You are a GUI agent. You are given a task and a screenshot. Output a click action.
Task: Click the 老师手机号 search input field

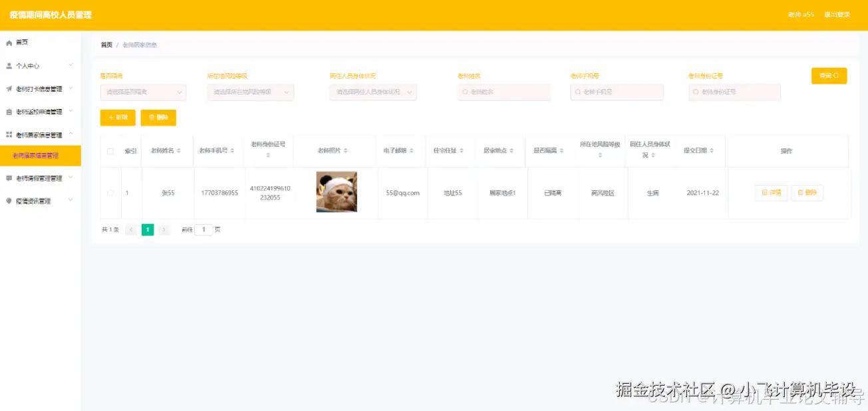click(x=617, y=92)
